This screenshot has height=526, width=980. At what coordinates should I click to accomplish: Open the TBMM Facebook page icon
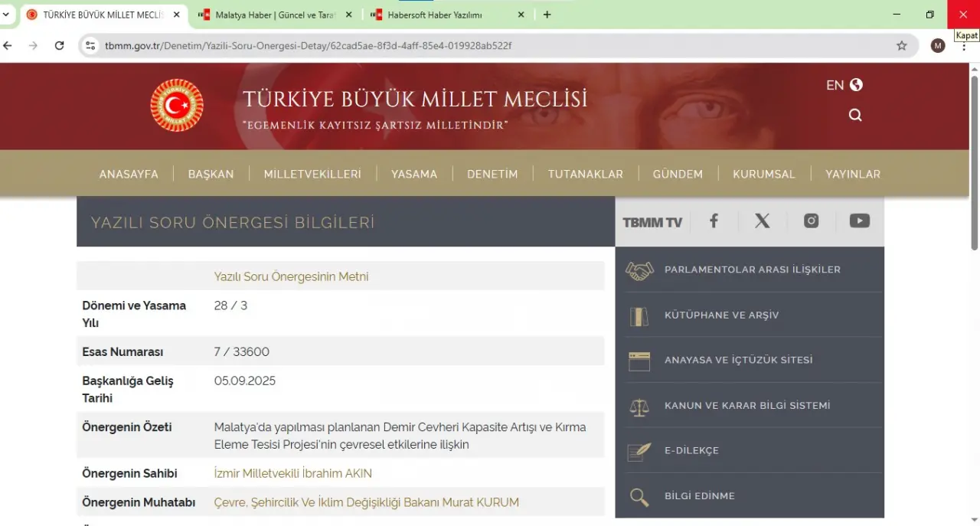(x=714, y=221)
